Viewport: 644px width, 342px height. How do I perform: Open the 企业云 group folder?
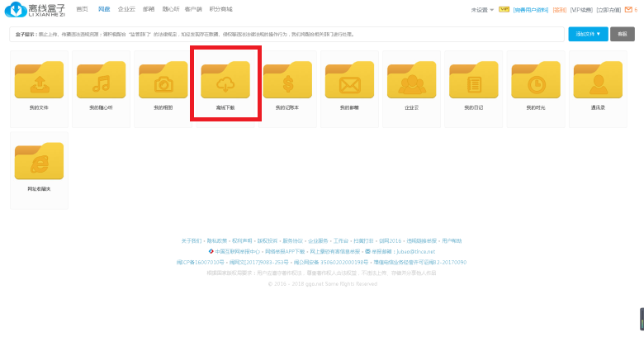tap(411, 81)
